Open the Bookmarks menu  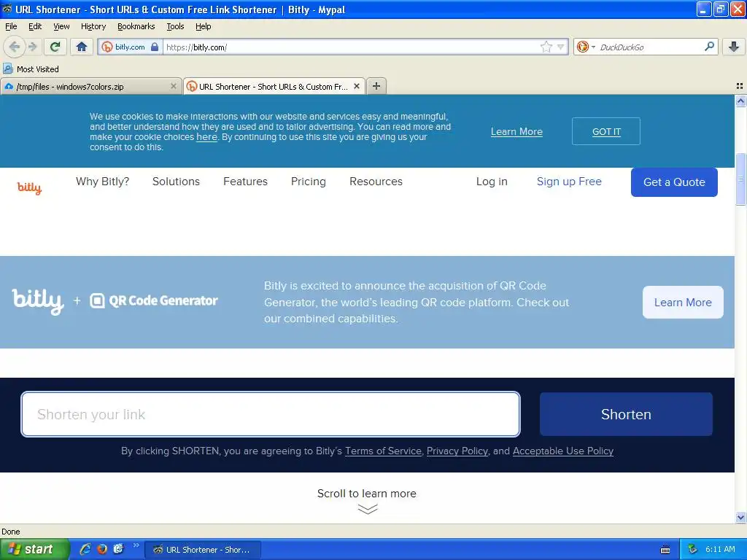click(x=136, y=26)
